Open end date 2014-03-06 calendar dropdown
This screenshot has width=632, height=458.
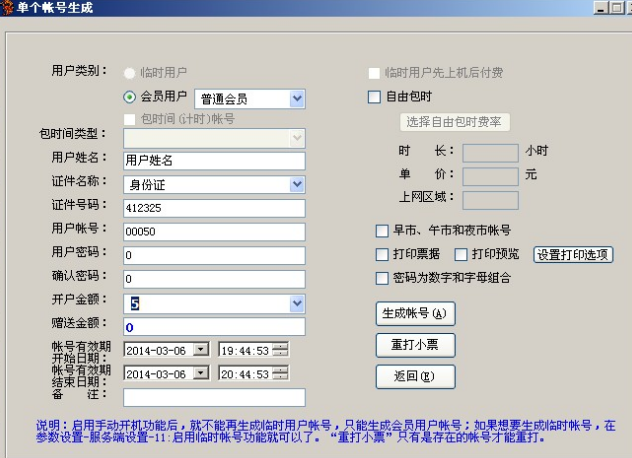tap(201, 373)
